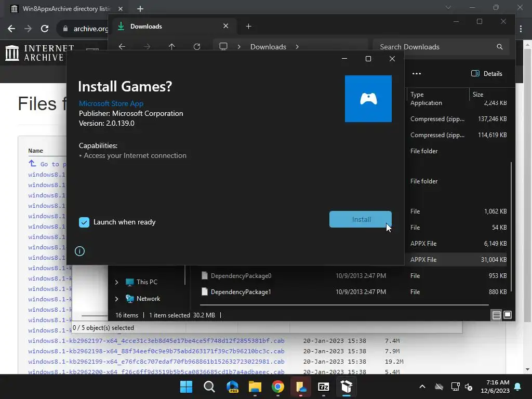Image resolution: width=532 pixels, height=399 pixels.
Task: Click Downloads breadcrumb in address bar
Action: point(268,47)
